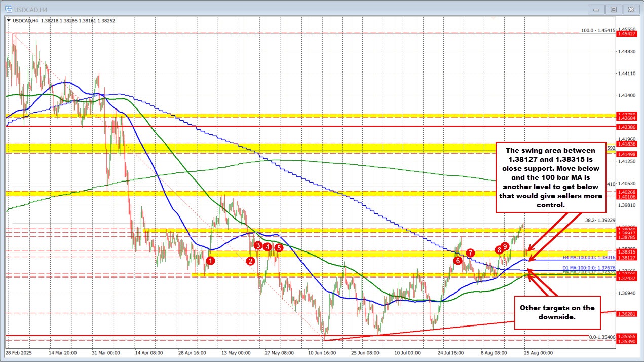The image size is (644, 362).
Task: Click the 1.40268 red price label
Action: coord(627,192)
